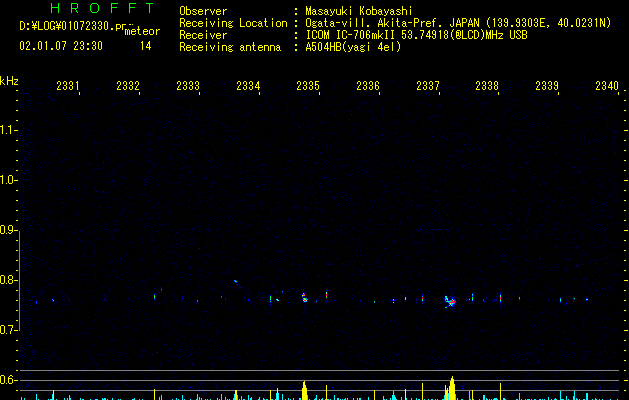Click time axis marker 2337
Image resolution: width=629 pixels, height=400 pixels.
tap(428, 86)
